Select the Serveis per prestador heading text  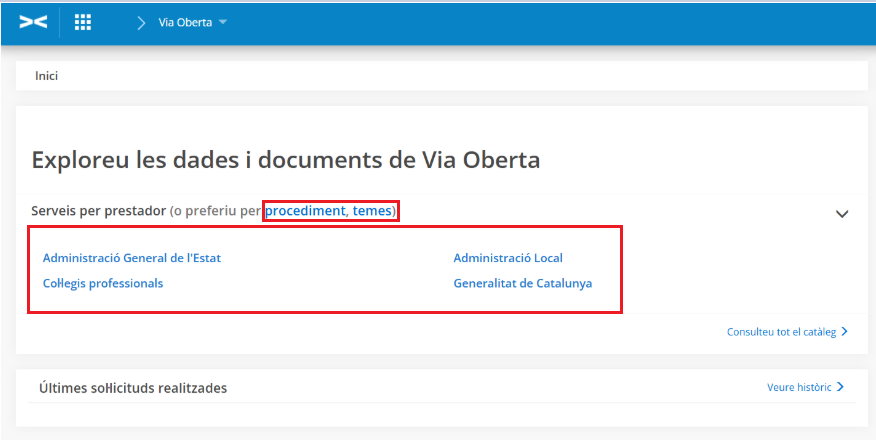click(x=99, y=211)
